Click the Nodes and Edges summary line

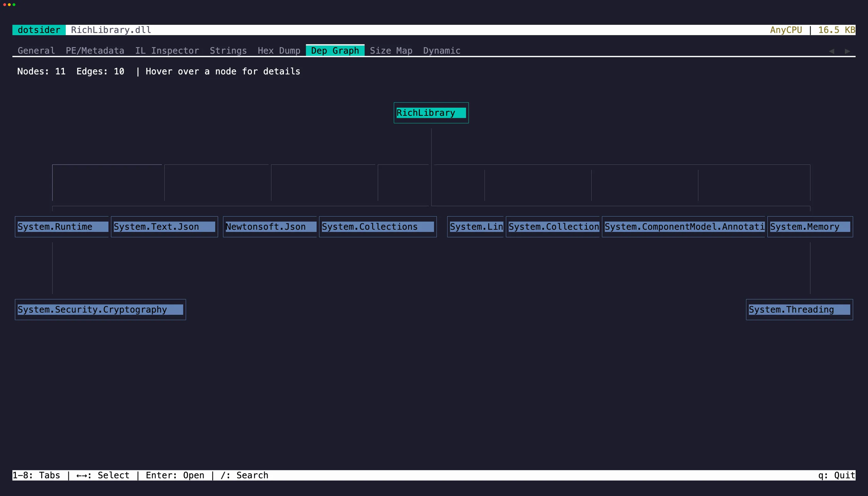(71, 71)
